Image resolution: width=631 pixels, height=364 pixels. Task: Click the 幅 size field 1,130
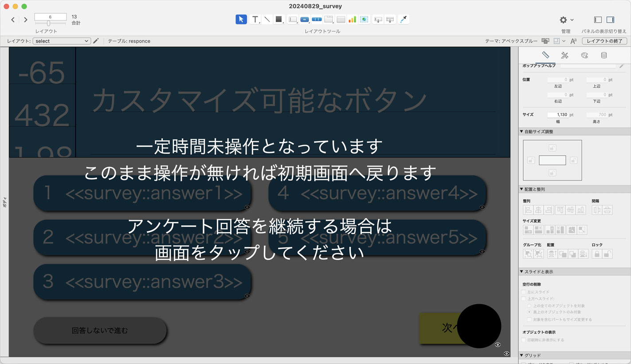tap(558, 114)
